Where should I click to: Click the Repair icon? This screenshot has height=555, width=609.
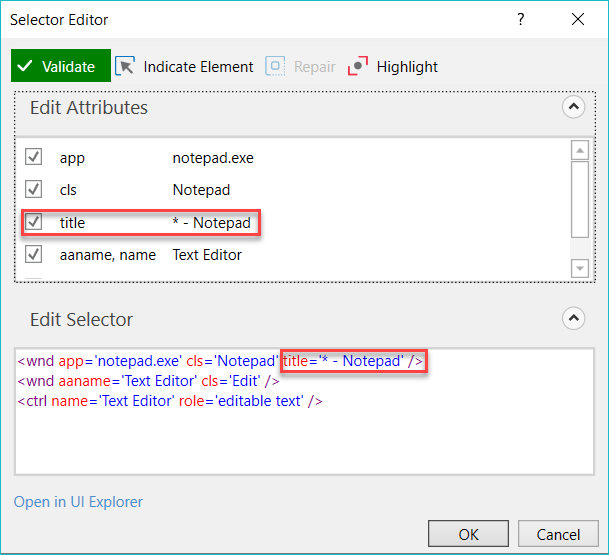coord(275,66)
